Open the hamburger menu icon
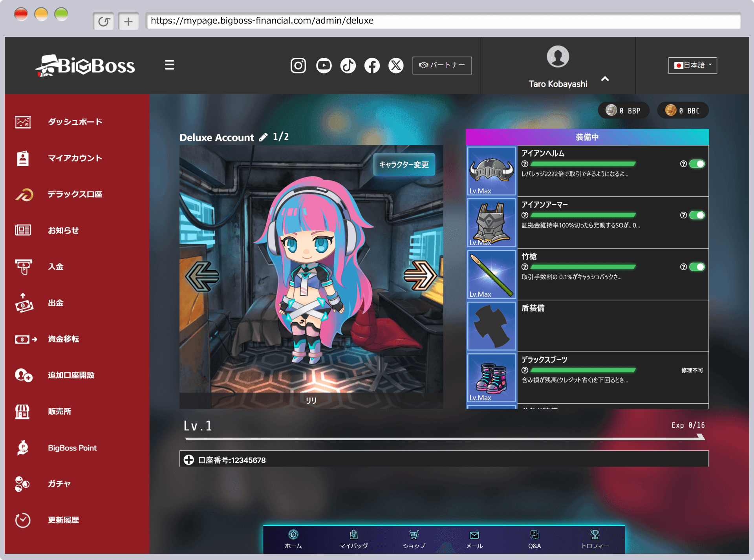 [x=169, y=65]
